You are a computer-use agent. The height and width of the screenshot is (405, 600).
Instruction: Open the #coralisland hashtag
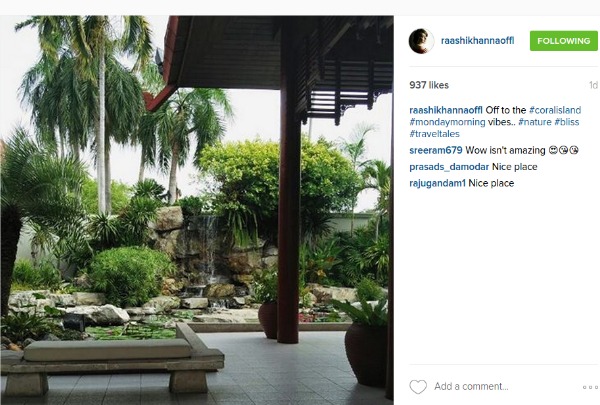coord(555,110)
